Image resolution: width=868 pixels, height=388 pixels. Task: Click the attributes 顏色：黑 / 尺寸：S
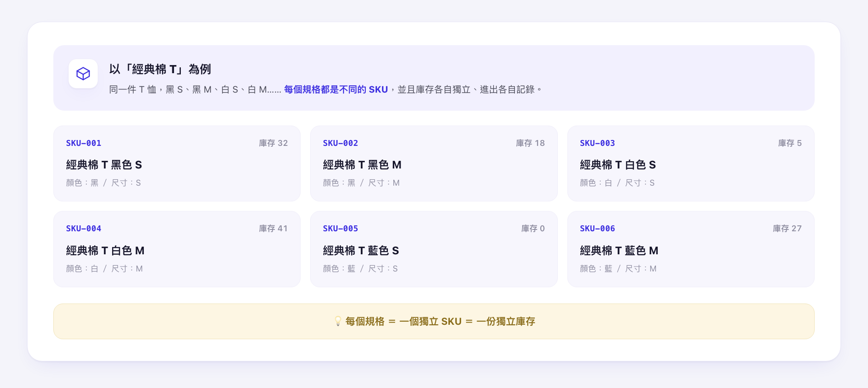(104, 183)
